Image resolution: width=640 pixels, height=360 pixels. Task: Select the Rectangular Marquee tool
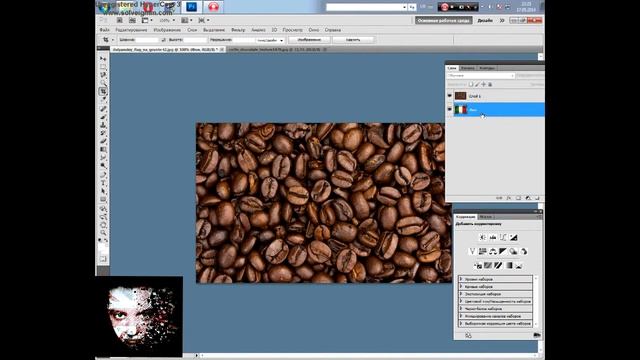(x=103, y=67)
